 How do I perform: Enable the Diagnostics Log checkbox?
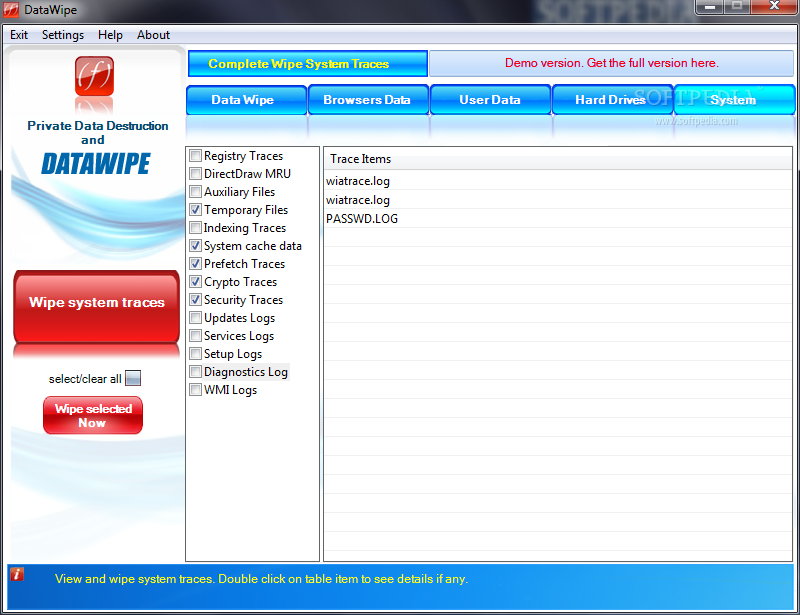point(195,371)
